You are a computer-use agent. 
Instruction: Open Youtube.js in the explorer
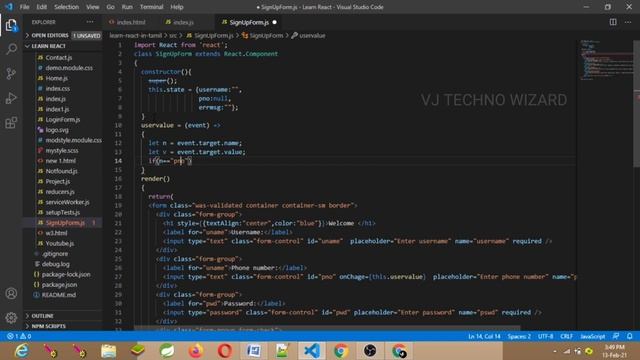(60, 243)
